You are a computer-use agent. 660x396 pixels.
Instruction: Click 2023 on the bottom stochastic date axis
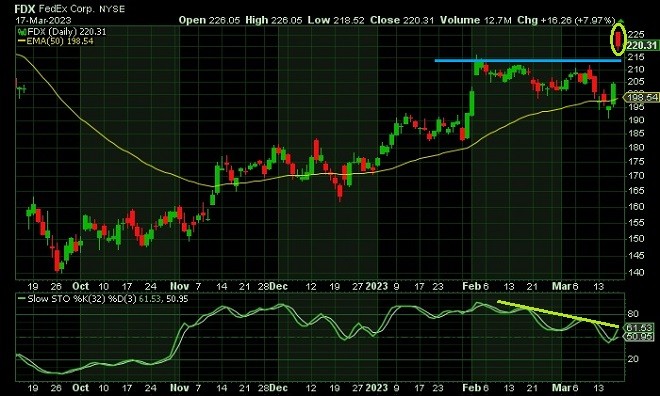click(x=377, y=388)
